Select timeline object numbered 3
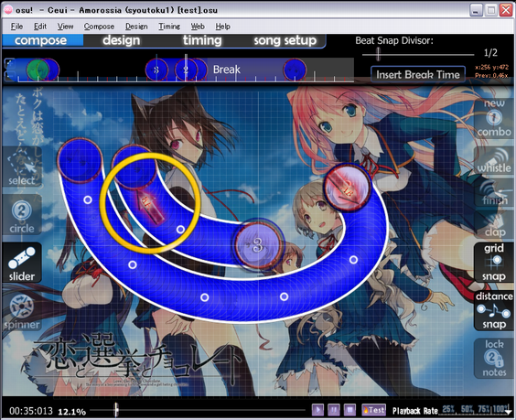This screenshot has width=516, height=420. click(x=156, y=70)
